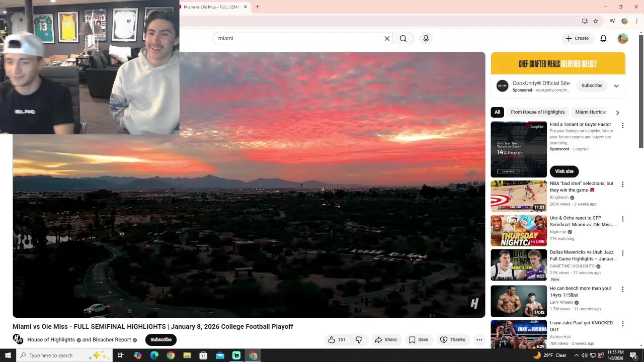Open He can bench more thumbnail
Image resolution: width=644 pixels, height=362 pixels.
tap(519, 301)
